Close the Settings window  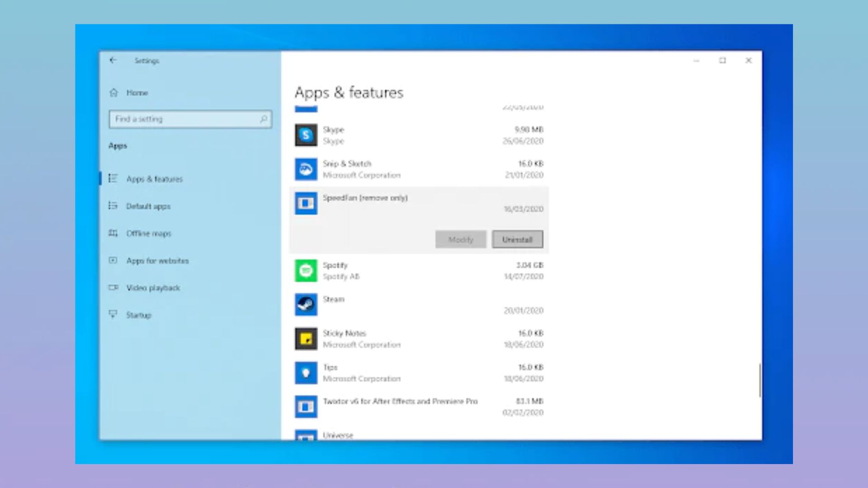pyautogui.click(x=749, y=61)
